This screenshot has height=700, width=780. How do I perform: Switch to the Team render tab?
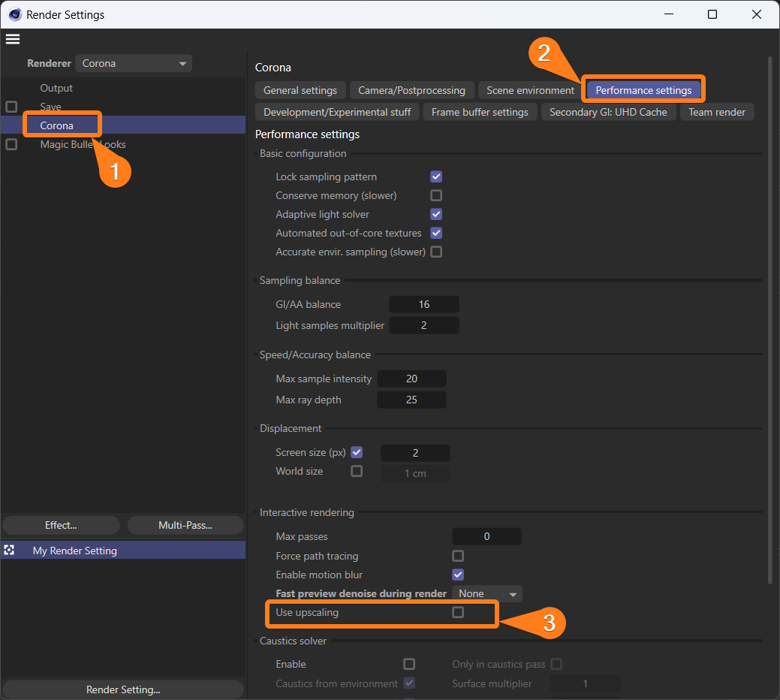point(717,112)
